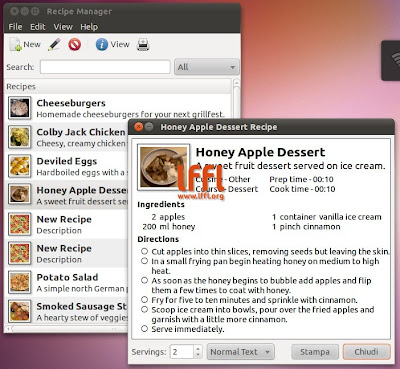Open the Help menu
Screen dimensions: 400x369
[89, 27]
